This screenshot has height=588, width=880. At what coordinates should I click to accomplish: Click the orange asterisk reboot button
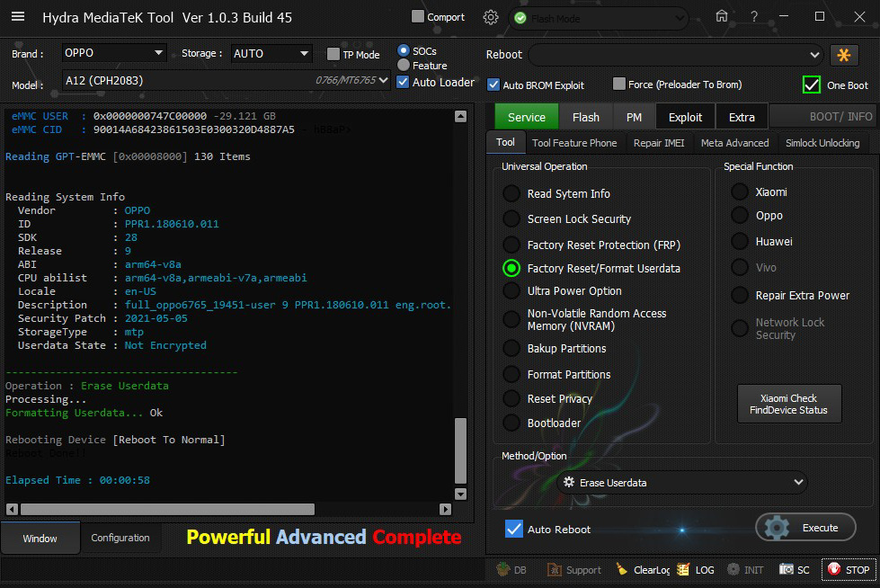844,55
